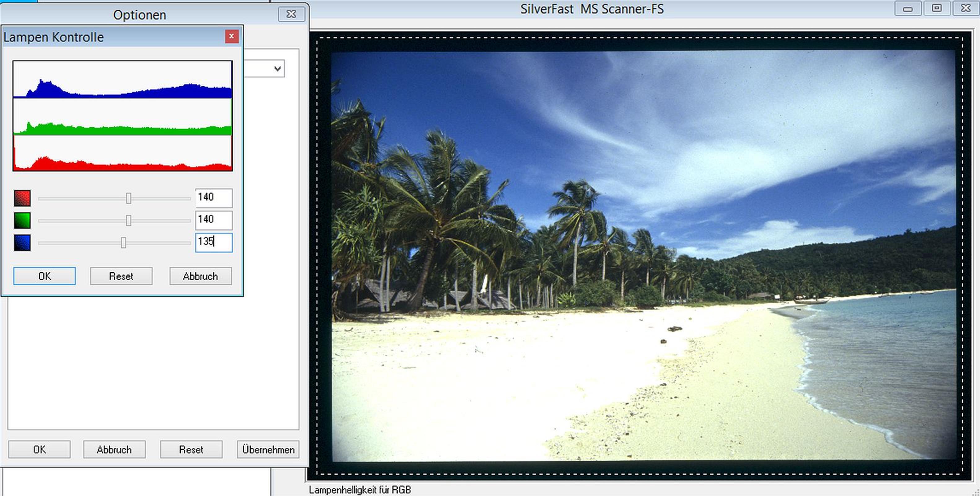Open the dropdown arrow in Optionen panel
The image size is (980, 496).
[277, 69]
